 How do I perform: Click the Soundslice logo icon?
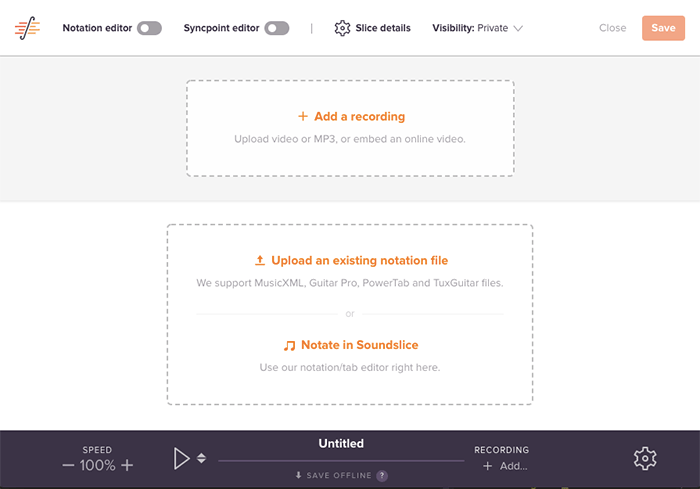pyautogui.click(x=28, y=28)
